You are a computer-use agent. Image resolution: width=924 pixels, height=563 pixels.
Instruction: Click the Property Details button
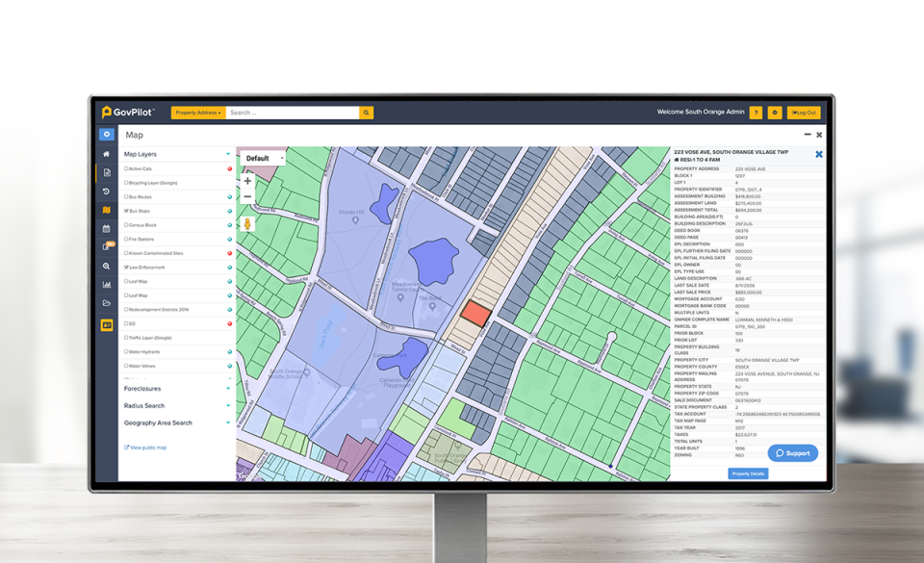749,473
